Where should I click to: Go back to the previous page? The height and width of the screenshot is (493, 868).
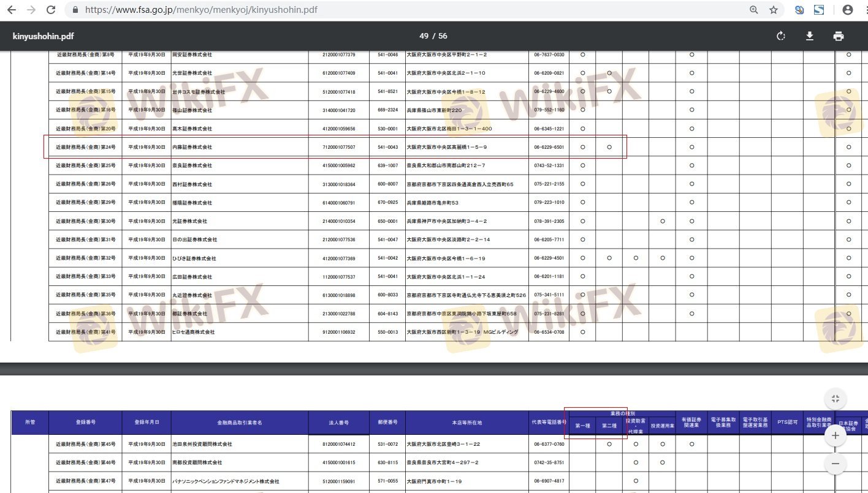click(11, 10)
